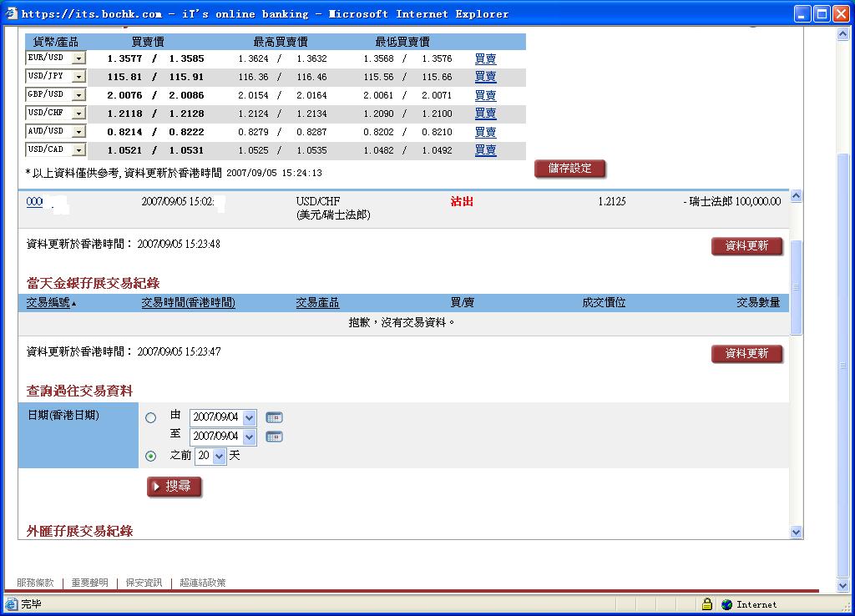Click scroll up arrow beside the 沽出 record
The width and height of the screenshot is (855, 616).
[796, 195]
